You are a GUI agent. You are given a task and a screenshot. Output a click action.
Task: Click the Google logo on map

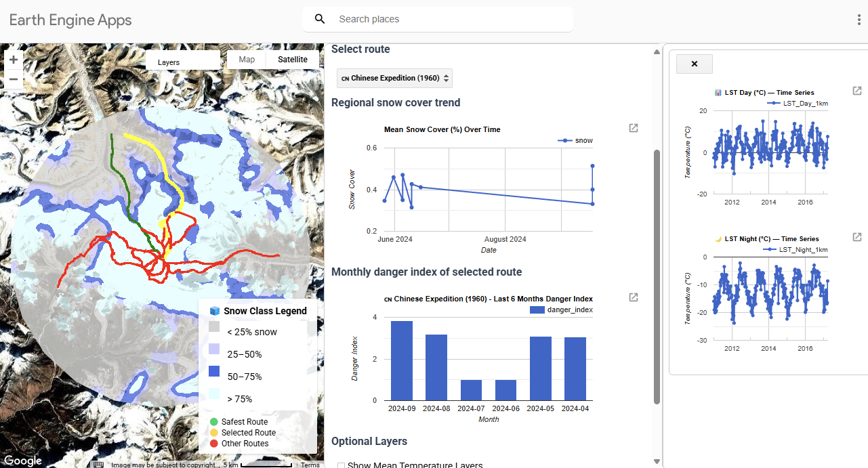pyautogui.click(x=22, y=461)
